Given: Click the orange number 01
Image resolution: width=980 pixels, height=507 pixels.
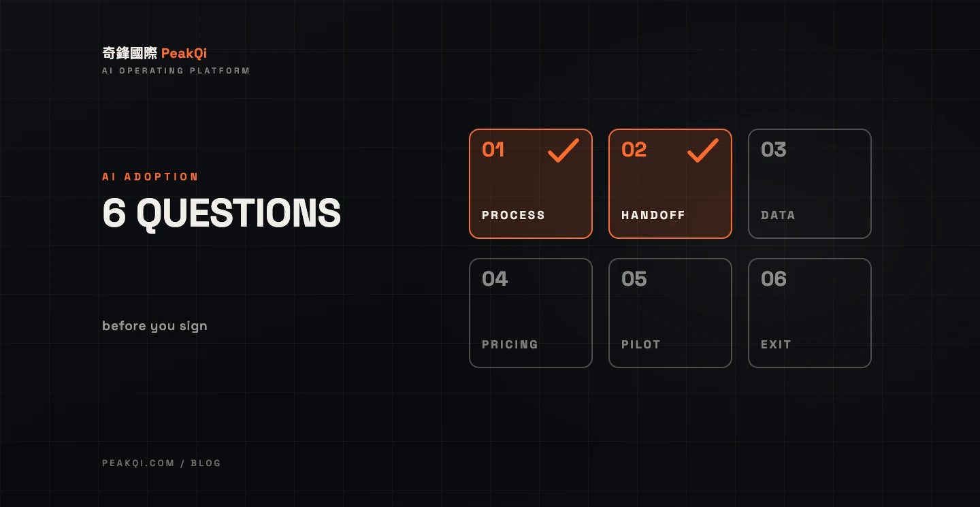Looking at the screenshot, I should [x=493, y=150].
